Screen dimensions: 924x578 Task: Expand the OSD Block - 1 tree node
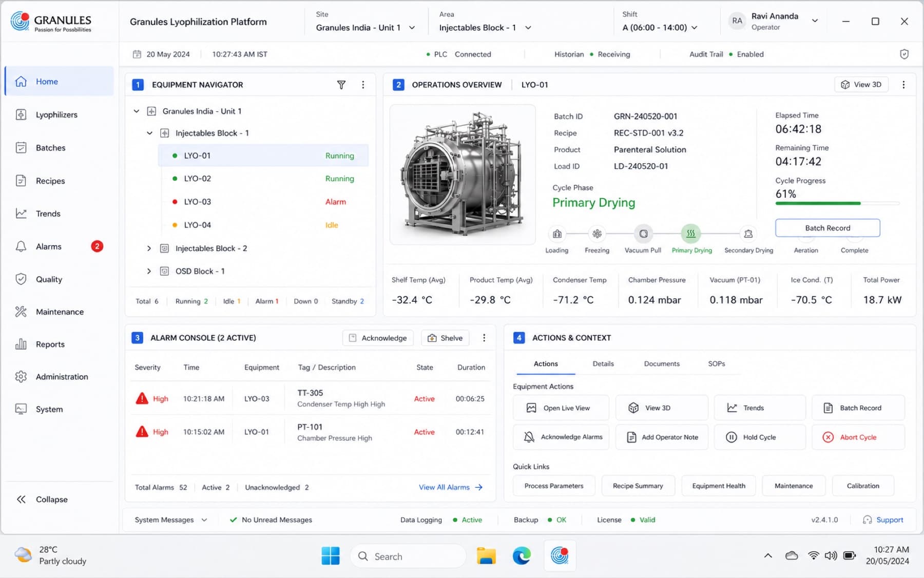(x=149, y=271)
